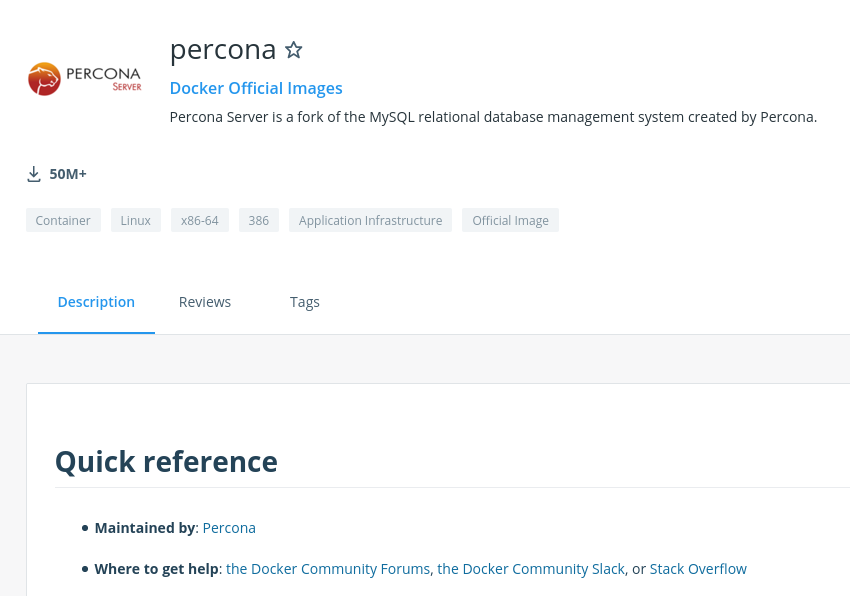This screenshot has height=596, width=850.
Task: Visit the Docker Community Forums link
Action: (328, 569)
